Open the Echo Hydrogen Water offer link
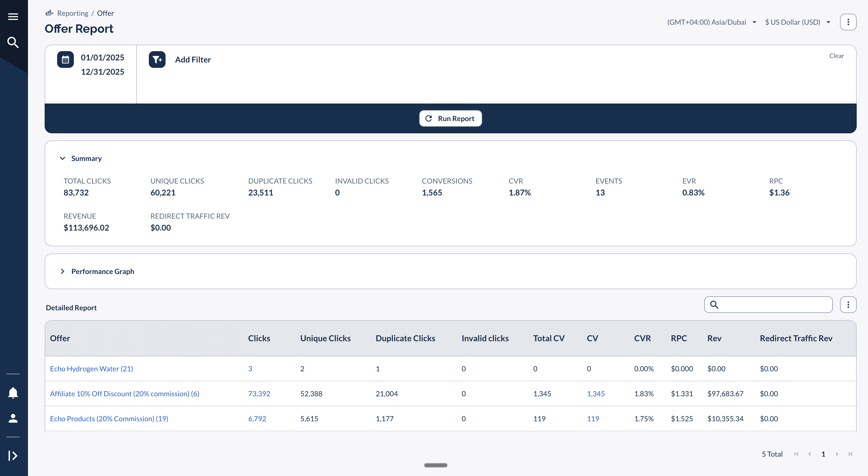Screen dimensions: 868x476 point(91,368)
